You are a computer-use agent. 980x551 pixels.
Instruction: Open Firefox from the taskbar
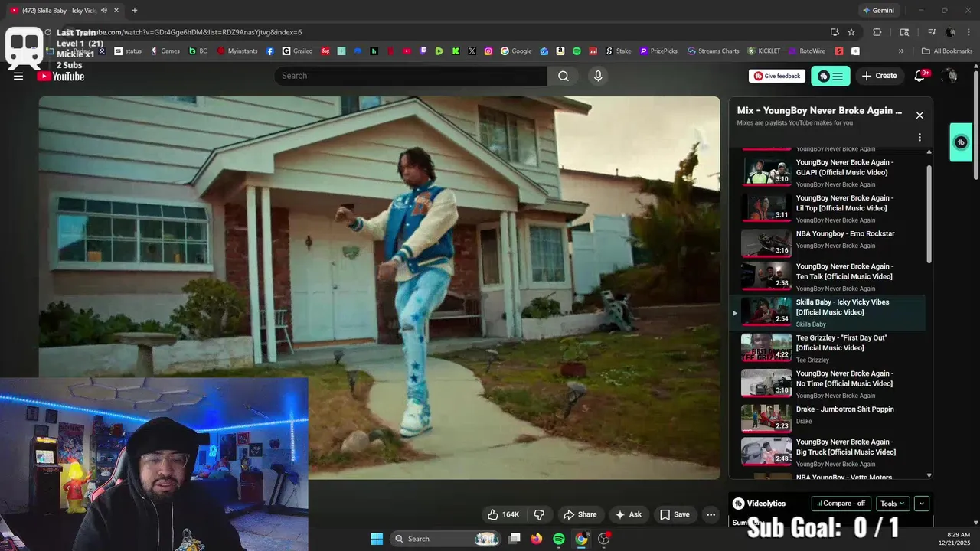click(x=536, y=539)
